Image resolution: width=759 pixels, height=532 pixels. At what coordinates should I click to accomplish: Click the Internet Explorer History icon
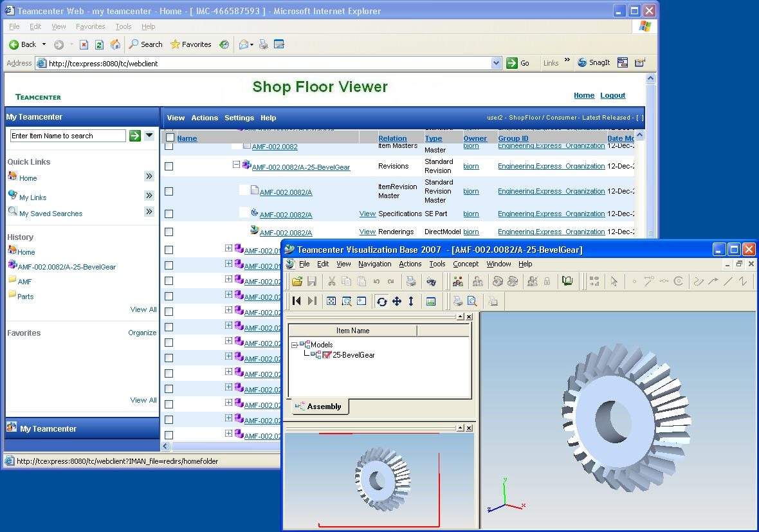[224, 44]
